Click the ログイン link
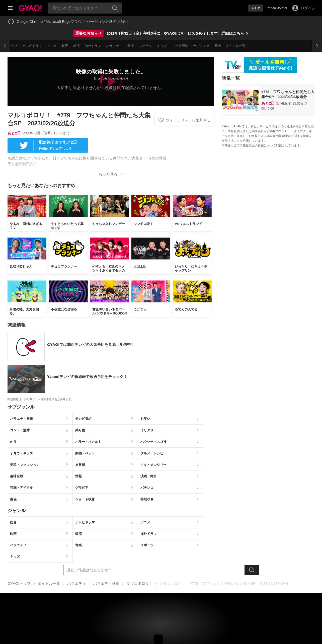This screenshot has height=644, width=322. point(308,8)
